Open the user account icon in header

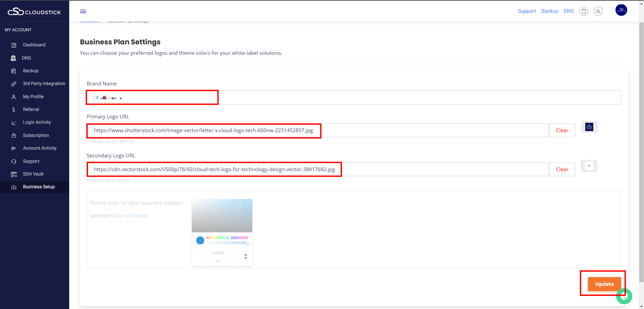pyautogui.click(x=598, y=11)
